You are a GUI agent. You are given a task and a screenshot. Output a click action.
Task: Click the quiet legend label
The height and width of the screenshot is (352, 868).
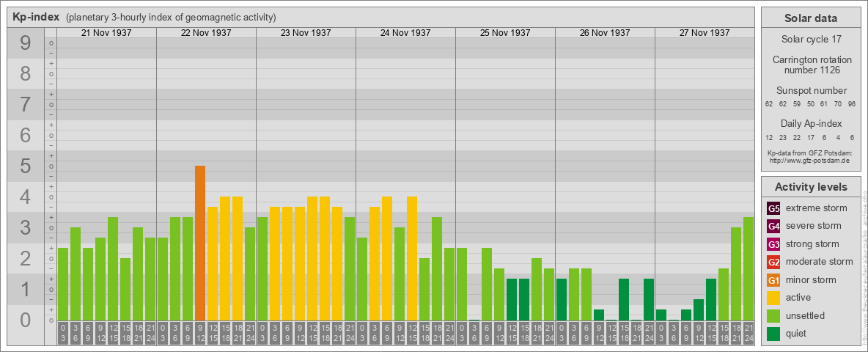(796, 334)
